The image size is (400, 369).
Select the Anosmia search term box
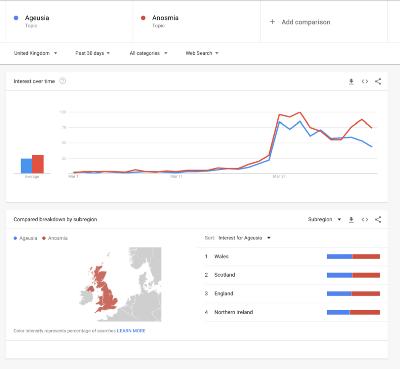[x=197, y=21]
